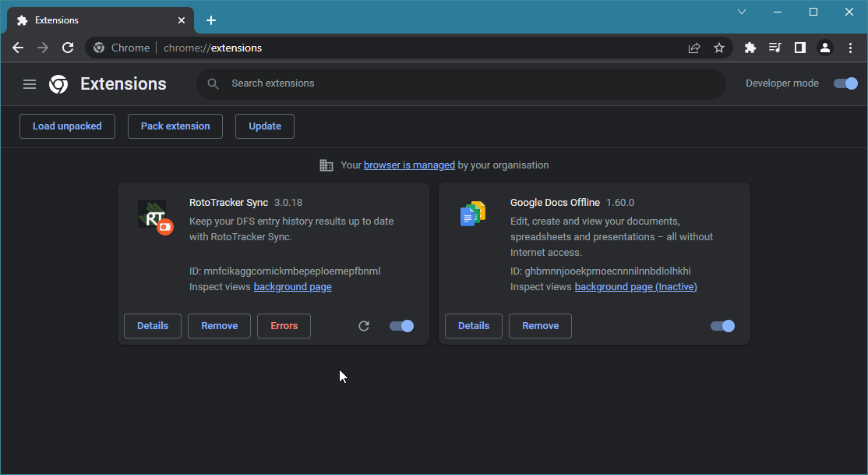Click the Google Docs Offline logo

tap(473, 214)
